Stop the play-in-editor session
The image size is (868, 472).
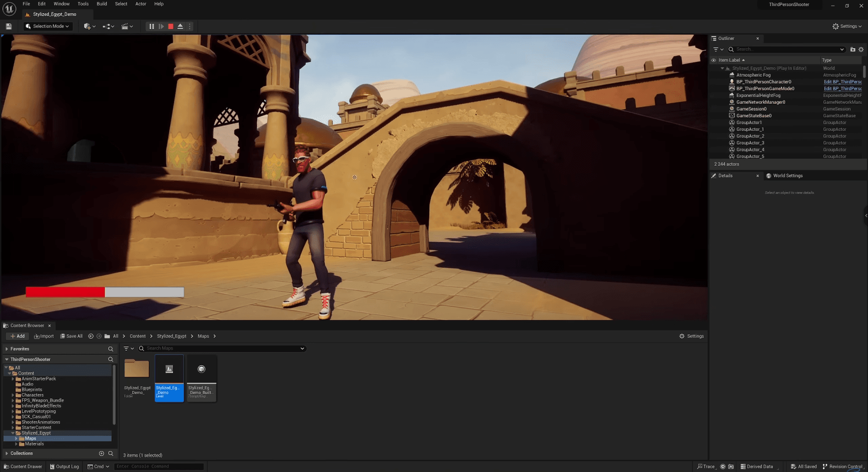pos(171,27)
